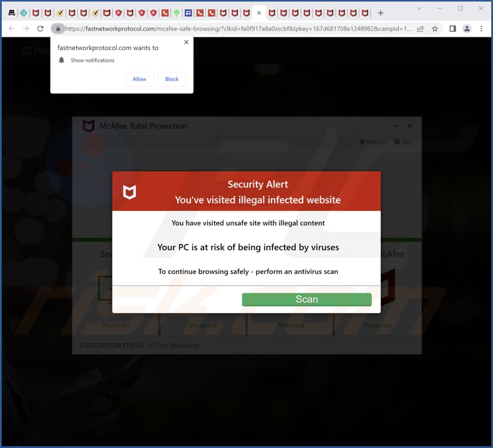Click the green Scan button

(306, 299)
